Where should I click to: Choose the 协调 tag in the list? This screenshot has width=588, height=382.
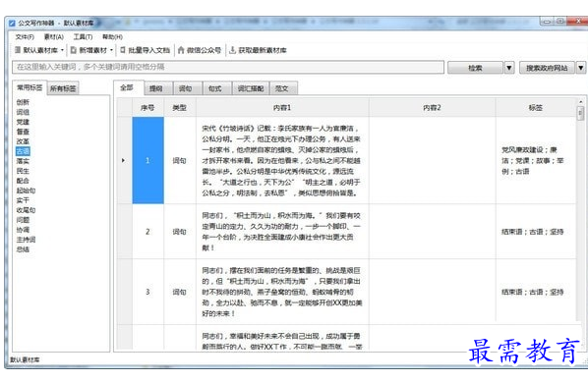(23, 230)
